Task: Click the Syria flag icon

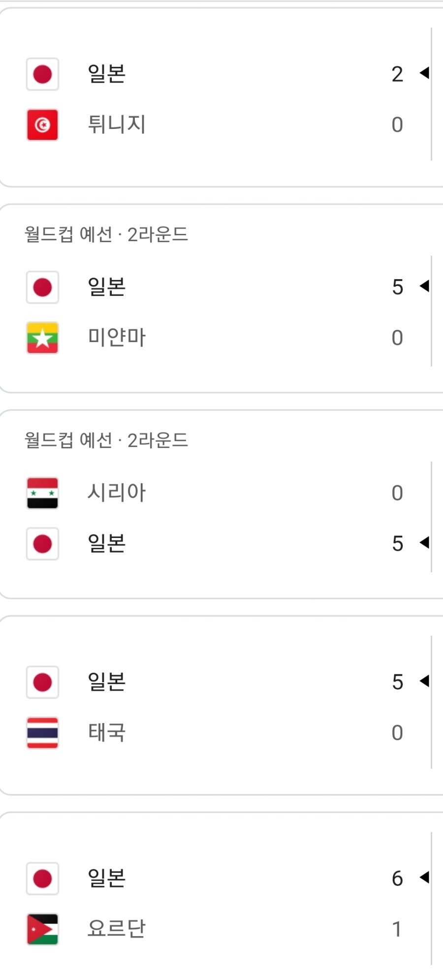Action: click(x=42, y=493)
